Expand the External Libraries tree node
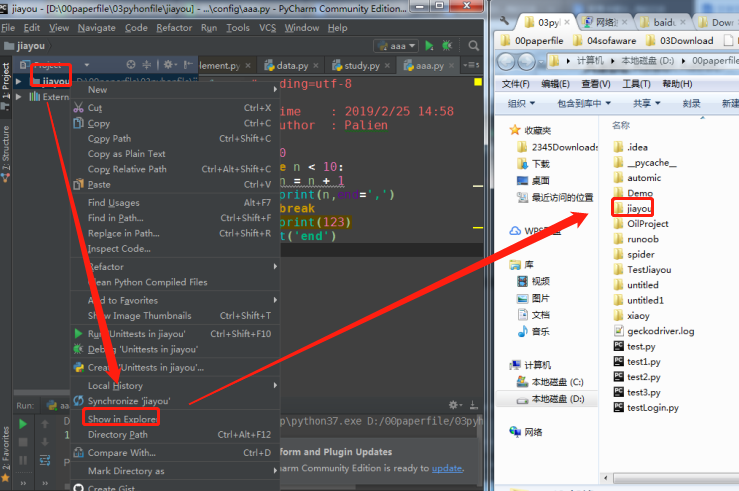The width and height of the screenshot is (739, 491). point(18,97)
